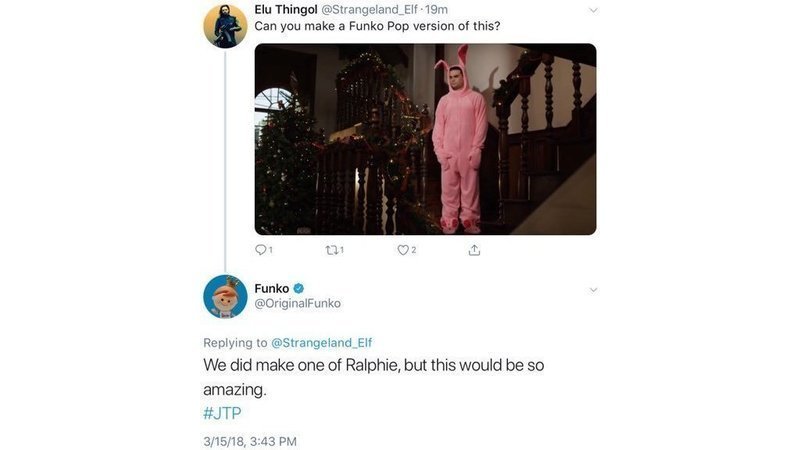
Task: Open the Elu Thingol display name
Action: pos(285,9)
